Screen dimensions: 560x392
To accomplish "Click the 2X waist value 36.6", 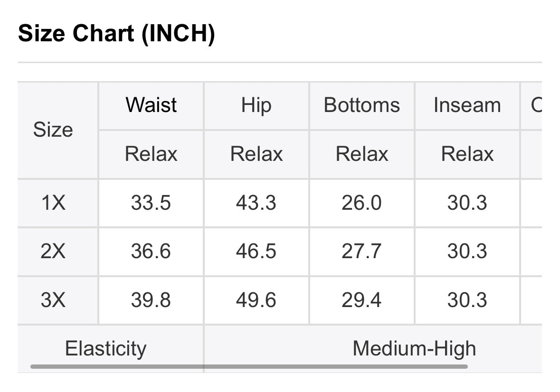I will click(151, 251).
